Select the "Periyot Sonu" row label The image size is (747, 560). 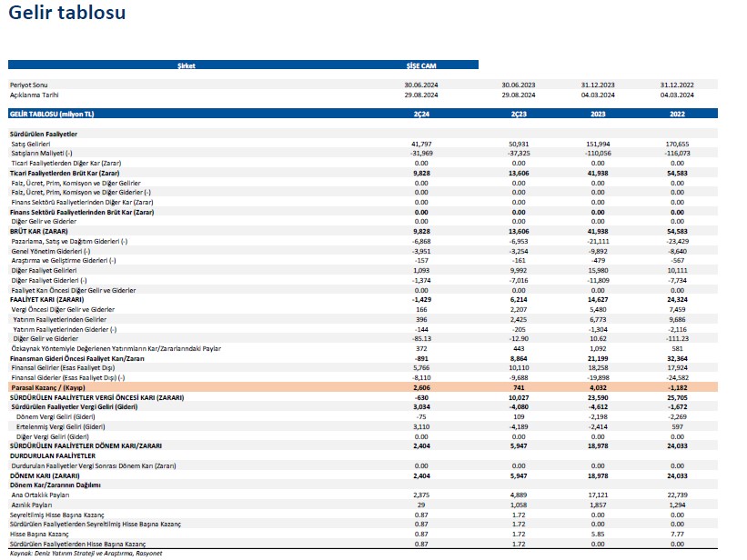click(28, 85)
